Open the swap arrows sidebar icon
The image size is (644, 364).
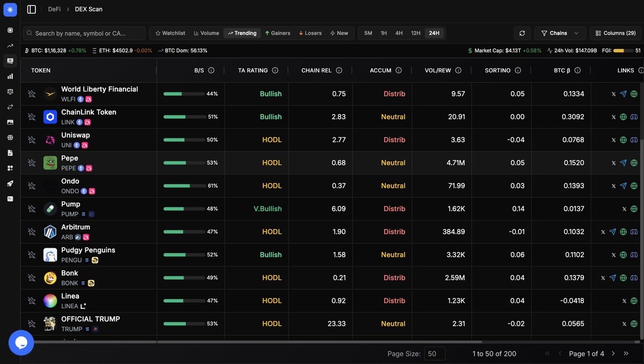(x=10, y=107)
